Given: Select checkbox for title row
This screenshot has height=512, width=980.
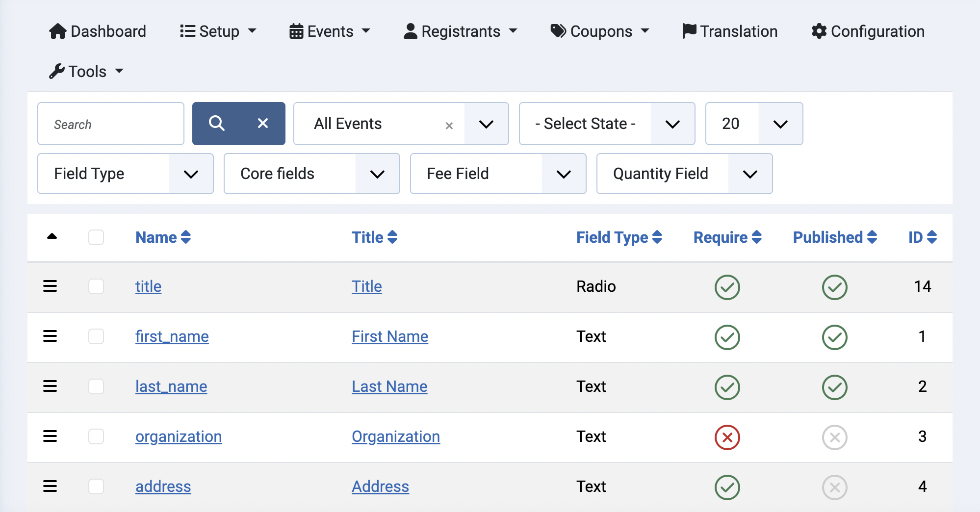Looking at the screenshot, I should click(96, 286).
